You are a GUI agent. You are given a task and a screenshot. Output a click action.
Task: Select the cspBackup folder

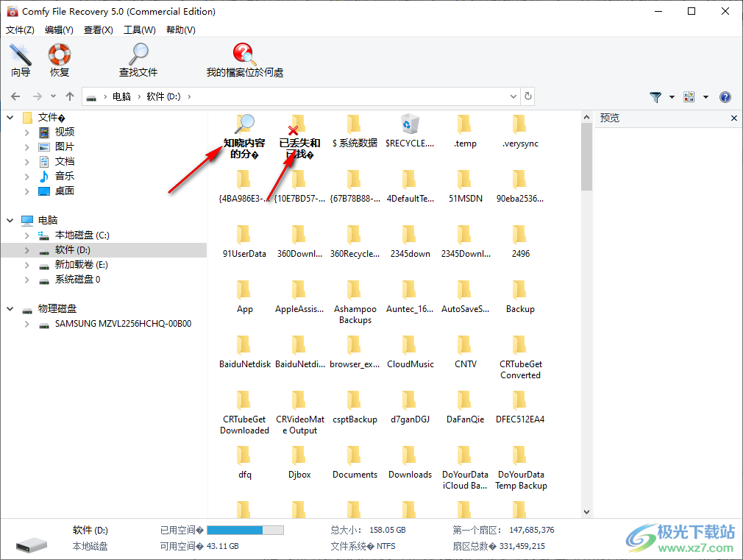tap(355, 407)
